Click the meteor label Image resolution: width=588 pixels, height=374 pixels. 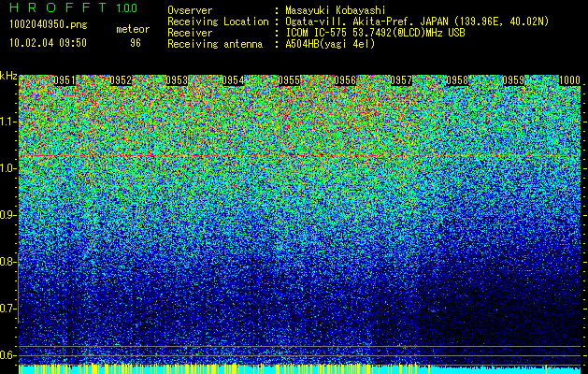pos(133,29)
